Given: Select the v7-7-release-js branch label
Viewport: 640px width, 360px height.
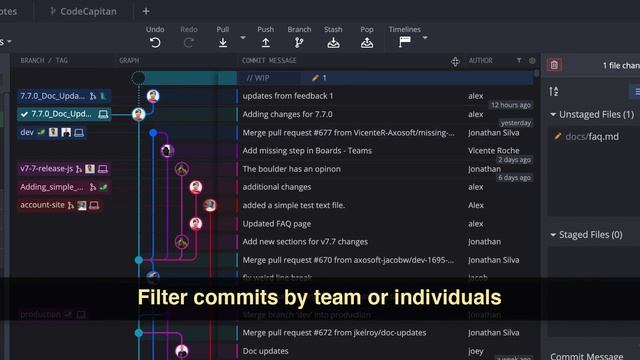Looking at the screenshot, I should 64,169.
